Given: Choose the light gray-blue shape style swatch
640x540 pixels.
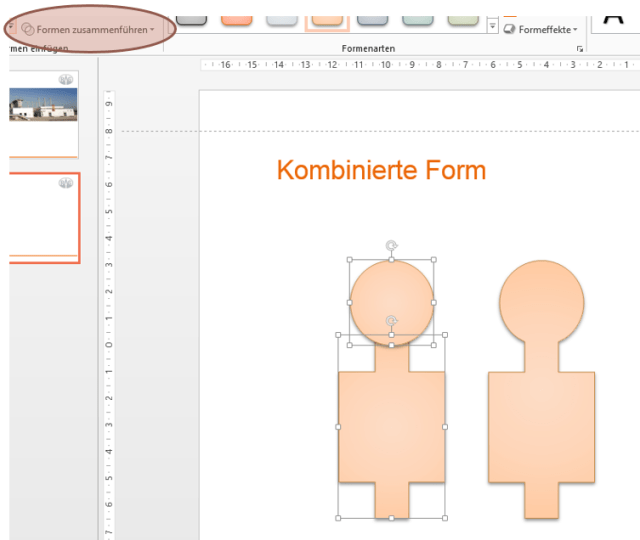Looking at the screenshot, I should click(282, 20).
